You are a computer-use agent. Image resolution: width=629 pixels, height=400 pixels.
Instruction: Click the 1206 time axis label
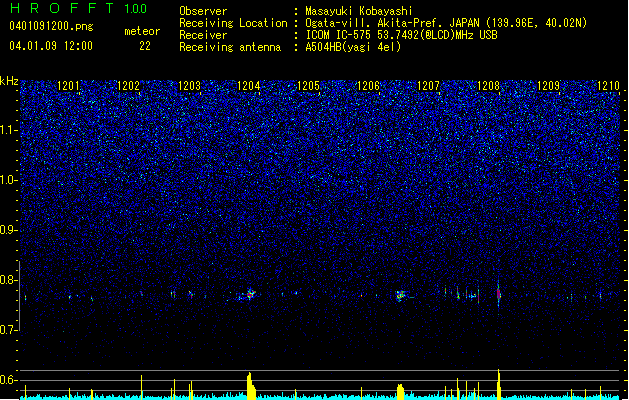click(368, 85)
